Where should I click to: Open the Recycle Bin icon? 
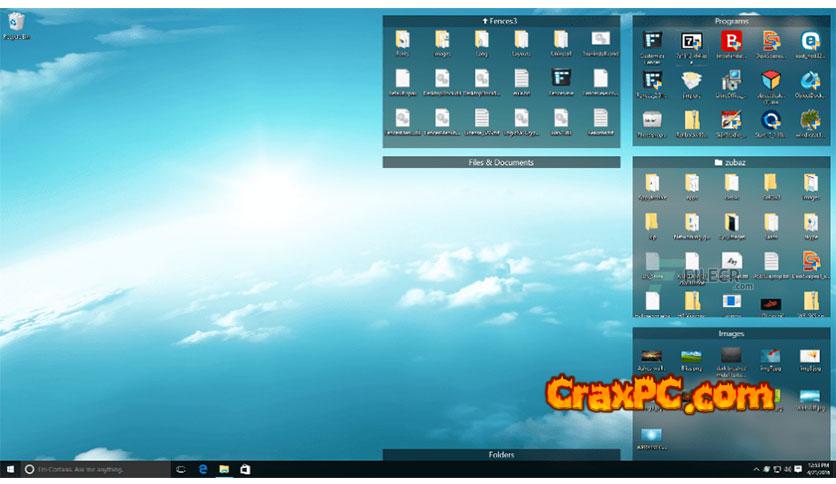click(x=16, y=22)
